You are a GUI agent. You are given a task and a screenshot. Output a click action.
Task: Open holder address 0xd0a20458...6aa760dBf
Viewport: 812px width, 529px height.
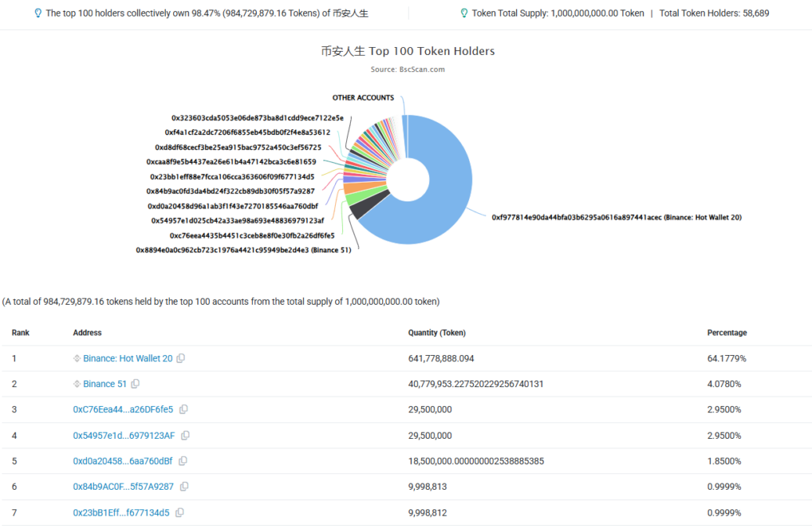[123, 461]
